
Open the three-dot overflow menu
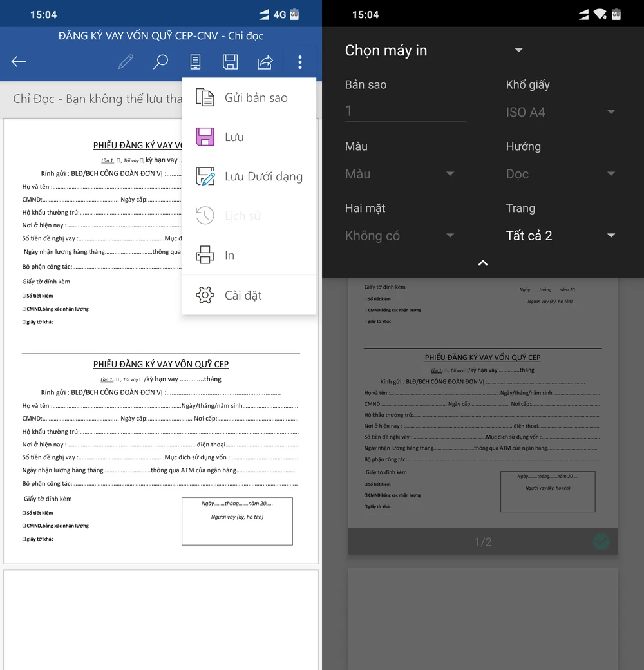[299, 62]
